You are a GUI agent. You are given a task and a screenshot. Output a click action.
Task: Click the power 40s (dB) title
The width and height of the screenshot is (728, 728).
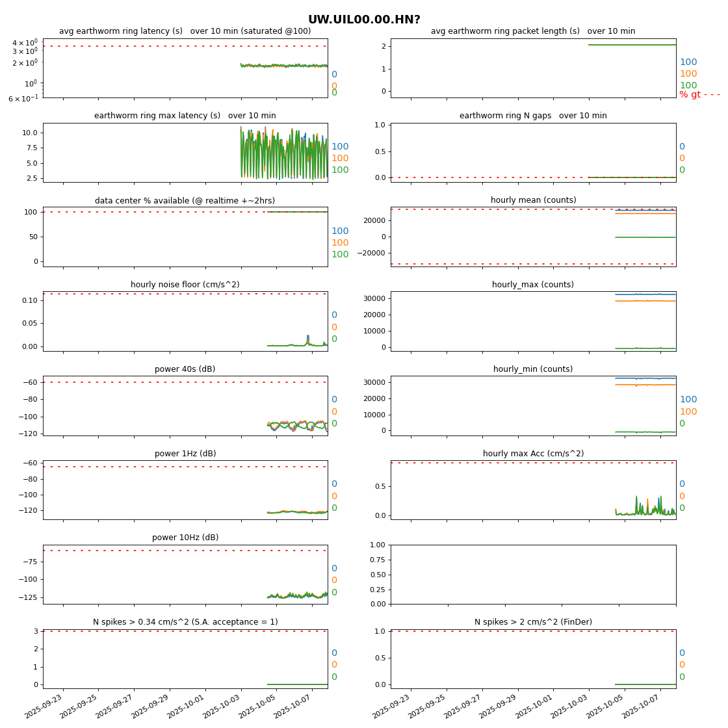click(x=185, y=369)
